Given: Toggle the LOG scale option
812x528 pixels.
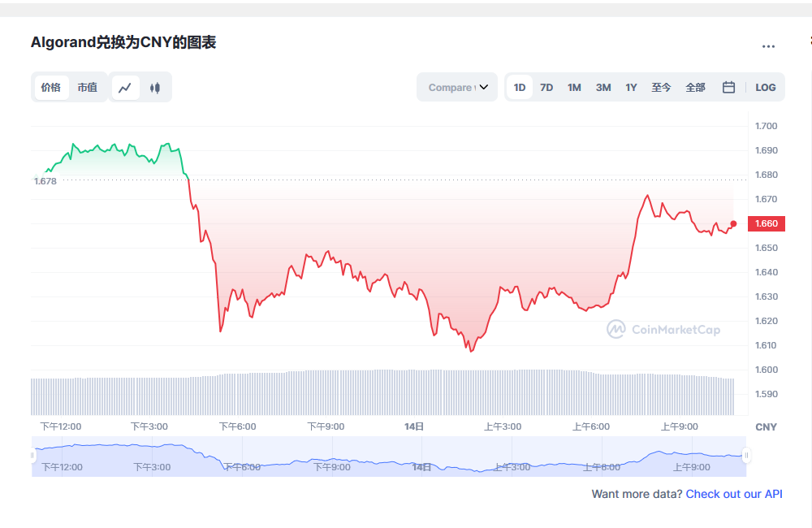Looking at the screenshot, I should [x=766, y=88].
